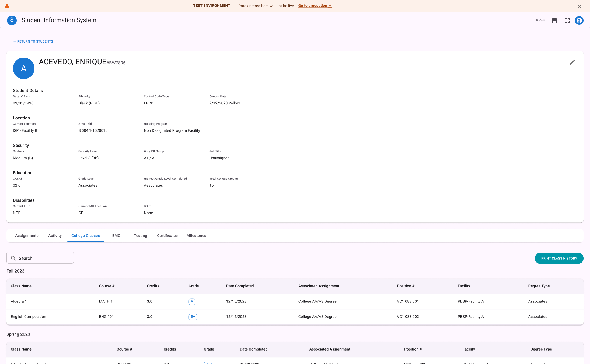Click the Print Class History button
The image size is (590, 364).
click(x=559, y=258)
